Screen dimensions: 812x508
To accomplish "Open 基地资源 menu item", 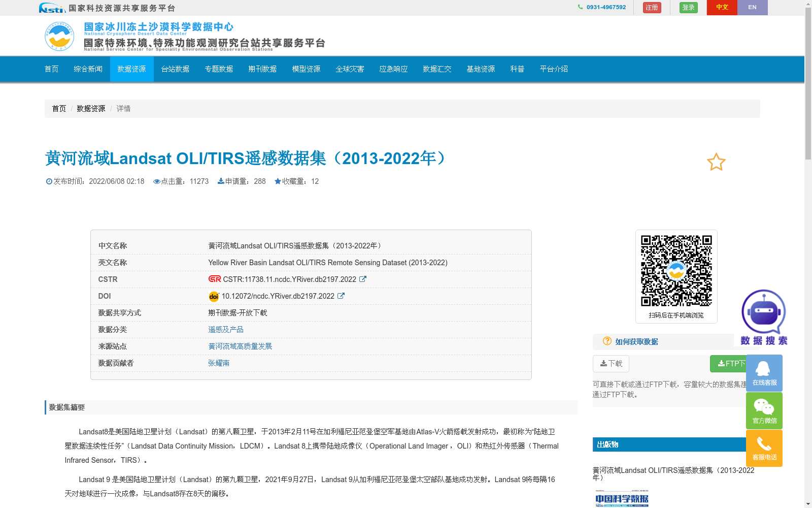I will (481, 69).
